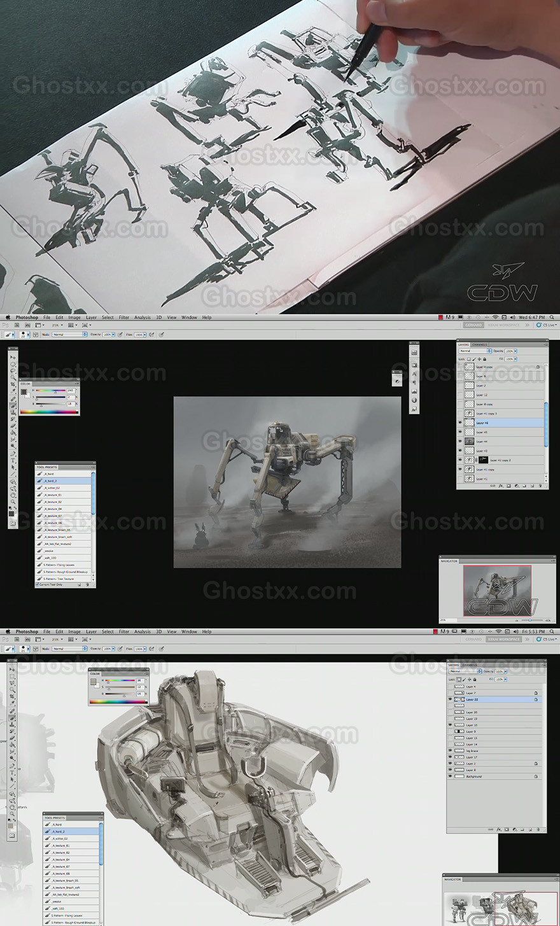
Task: Open the Styles fx panel icon in mech walker window
Action: (x=414, y=409)
